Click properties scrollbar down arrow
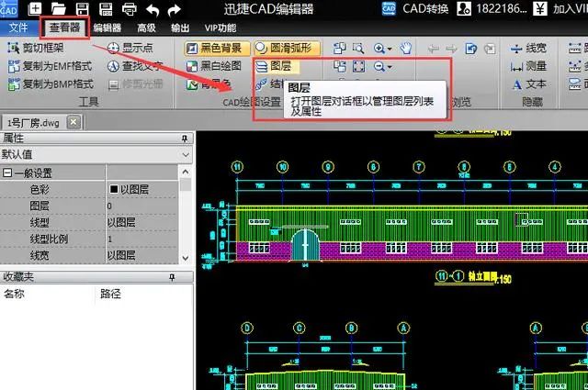The height and width of the screenshot is (390, 588). click(186, 258)
